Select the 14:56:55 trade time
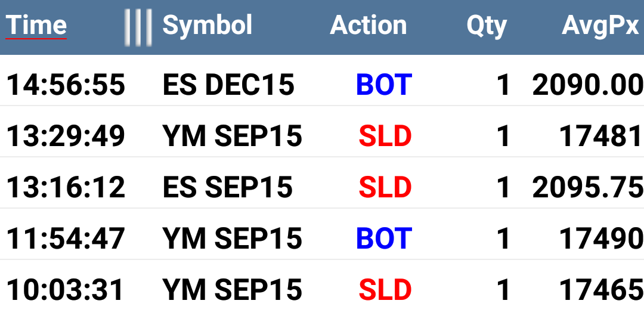The image size is (644, 316). click(x=66, y=85)
